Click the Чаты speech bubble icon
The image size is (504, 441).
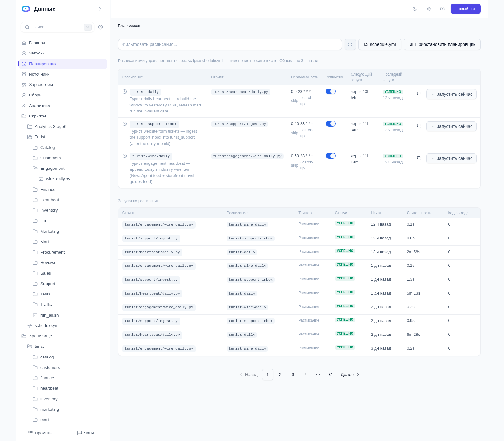click(x=80, y=433)
